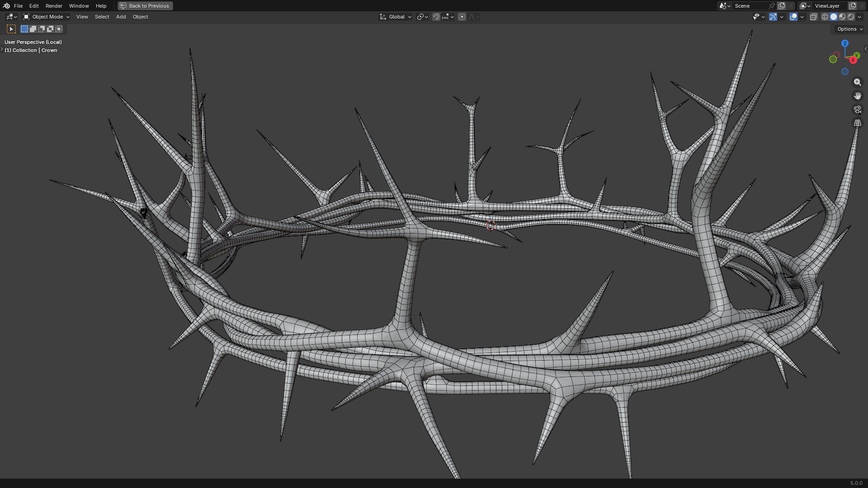The height and width of the screenshot is (488, 868).
Task: Select the Select Box tool icon
Action: click(x=11, y=29)
